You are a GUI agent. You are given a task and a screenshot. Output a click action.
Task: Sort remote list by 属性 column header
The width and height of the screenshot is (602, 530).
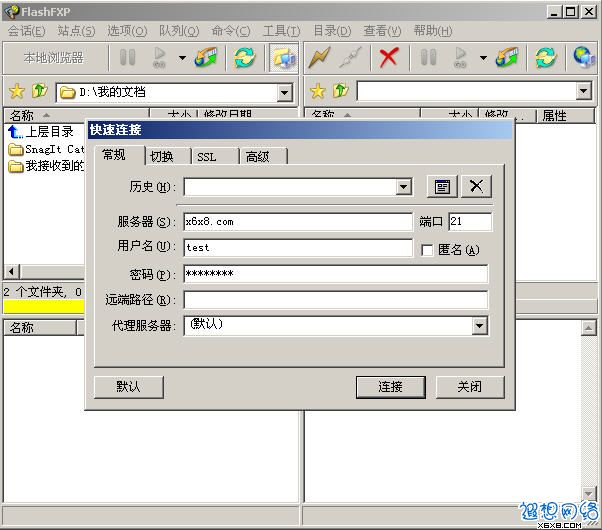565,115
